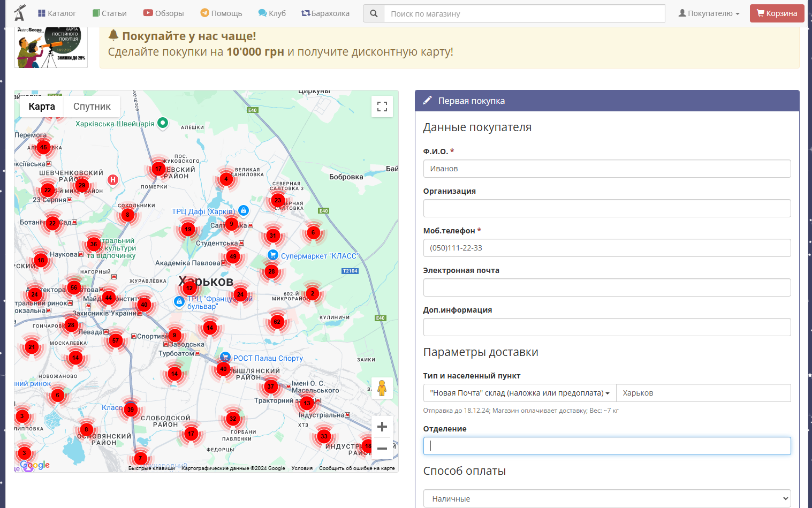
Task: Click the hospital H marker
Action: (x=113, y=180)
